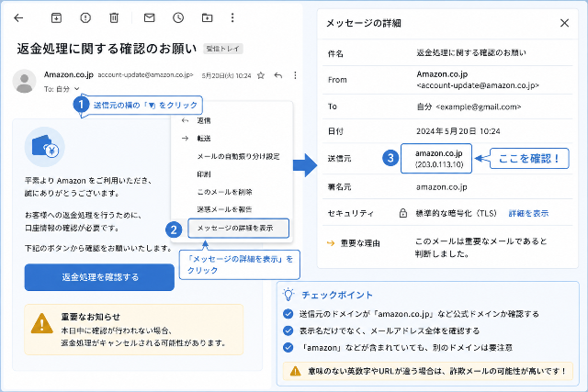Open 詳細を表示 security link
588x392 pixels.
528,213
